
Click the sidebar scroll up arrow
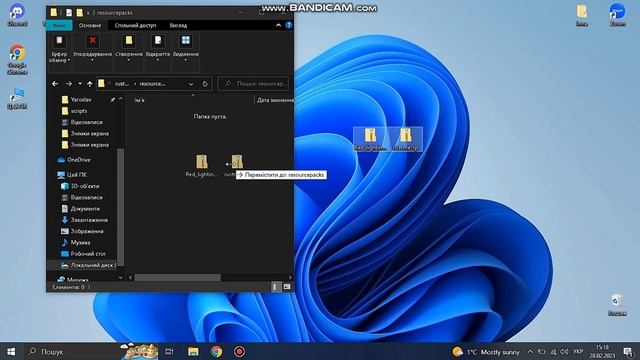click(x=120, y=99)
